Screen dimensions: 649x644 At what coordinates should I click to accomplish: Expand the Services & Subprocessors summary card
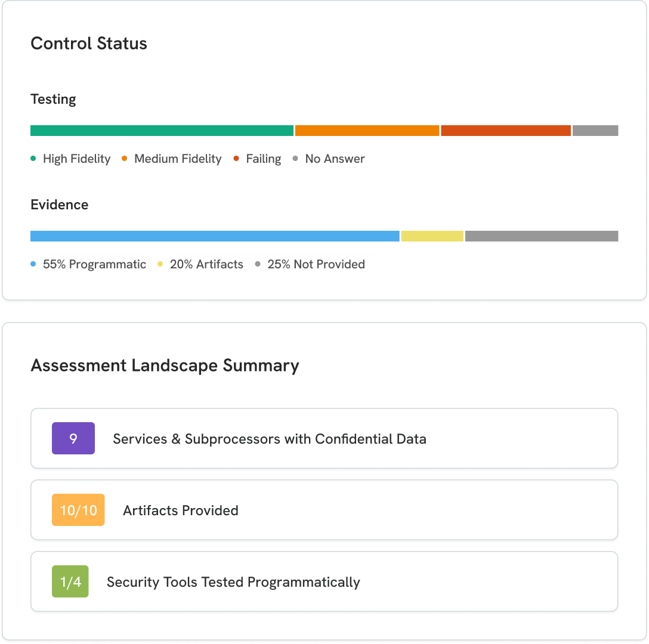[x=324, y=438]
